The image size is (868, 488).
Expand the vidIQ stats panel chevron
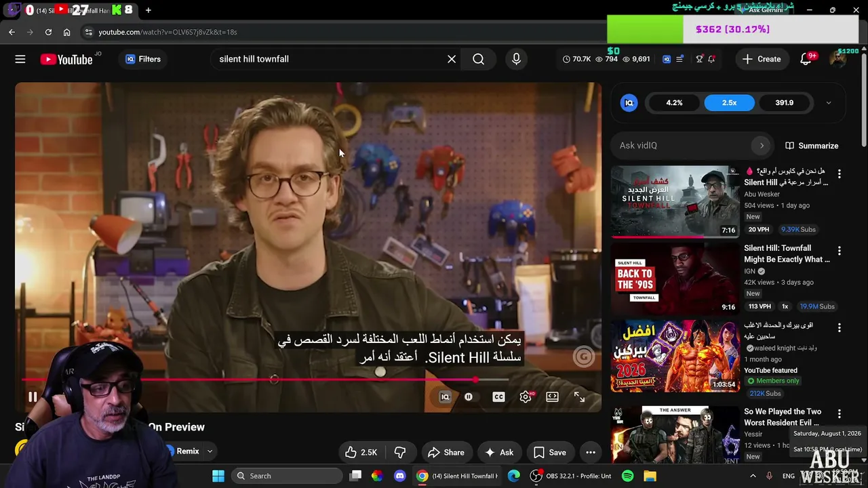[828, 103]
